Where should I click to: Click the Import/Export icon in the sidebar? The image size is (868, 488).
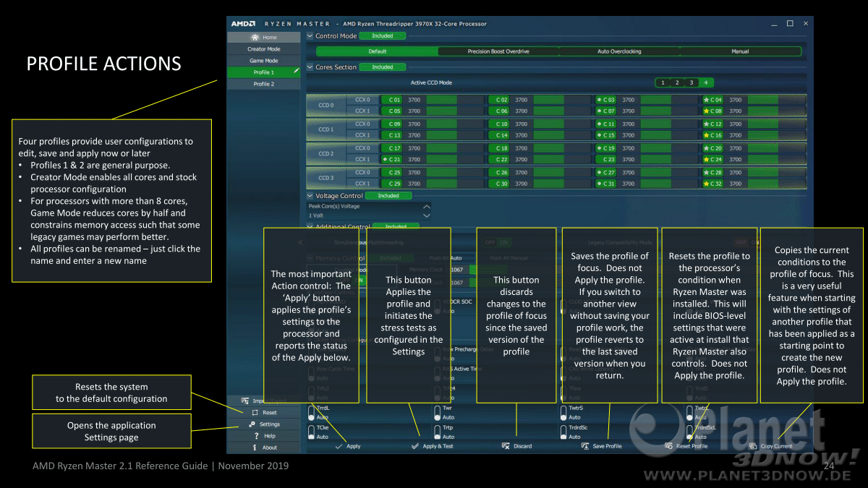(x=246, y=401)
